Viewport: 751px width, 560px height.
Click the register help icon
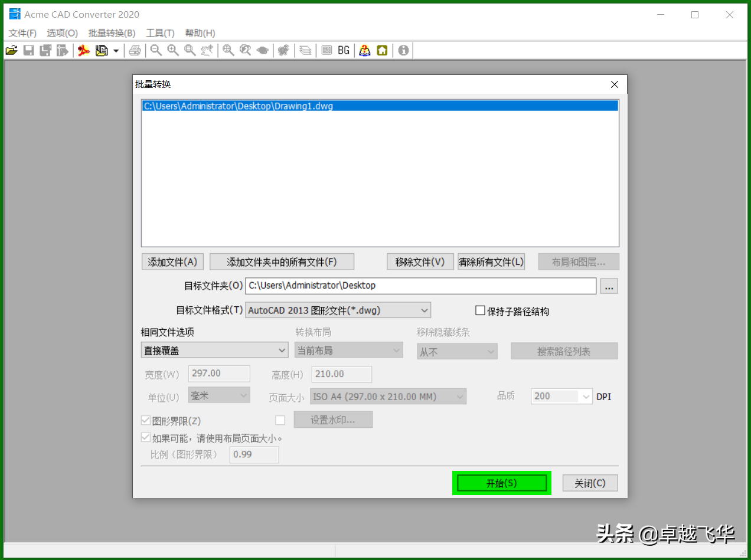[365, 51]
